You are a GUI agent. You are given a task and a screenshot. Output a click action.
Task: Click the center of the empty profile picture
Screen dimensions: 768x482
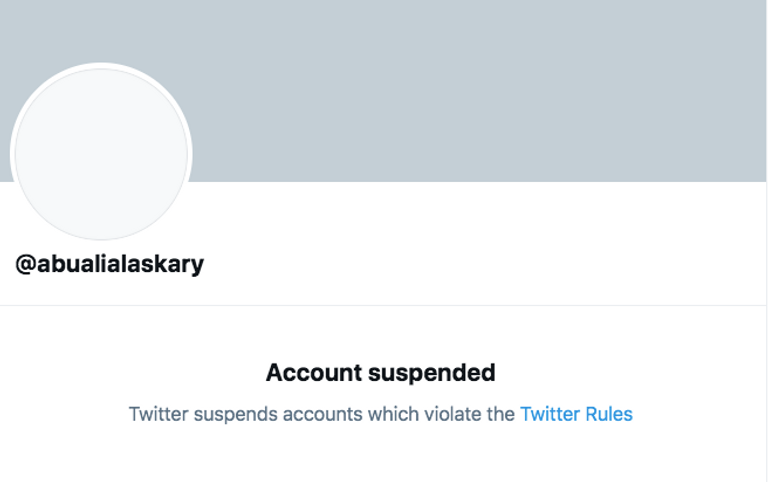101,154
